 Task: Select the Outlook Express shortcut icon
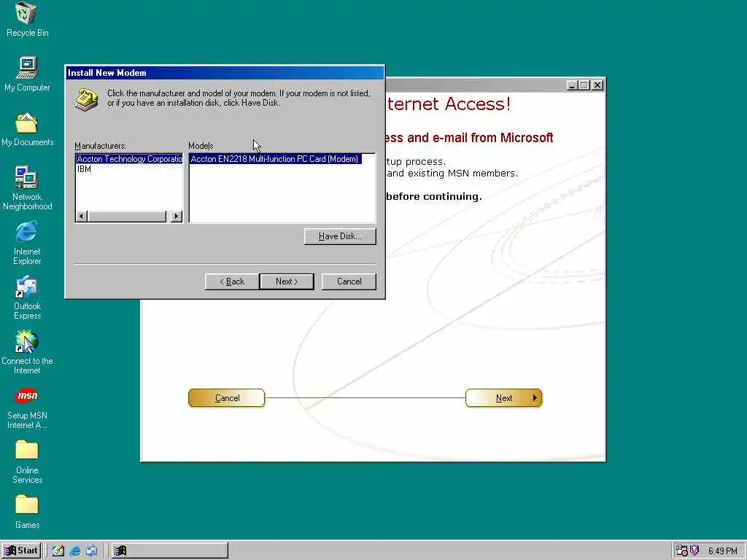27,287
